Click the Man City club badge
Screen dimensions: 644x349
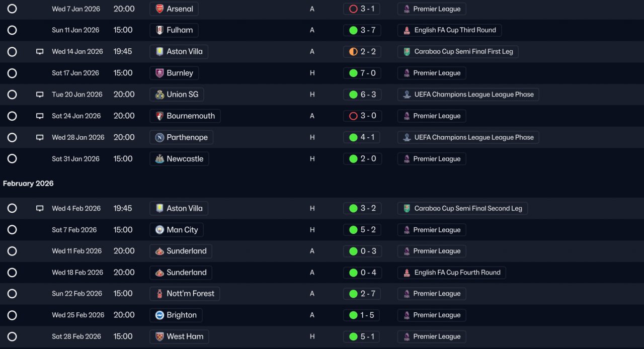click(159, 230)
